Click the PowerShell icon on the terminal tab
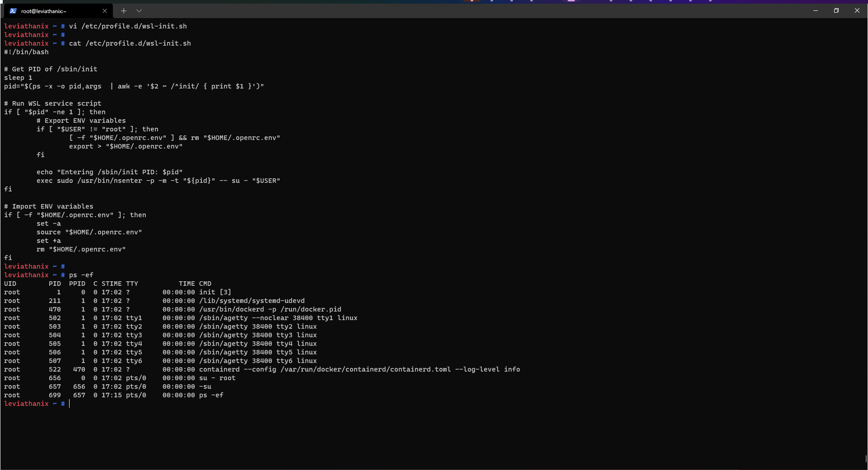 12,10
